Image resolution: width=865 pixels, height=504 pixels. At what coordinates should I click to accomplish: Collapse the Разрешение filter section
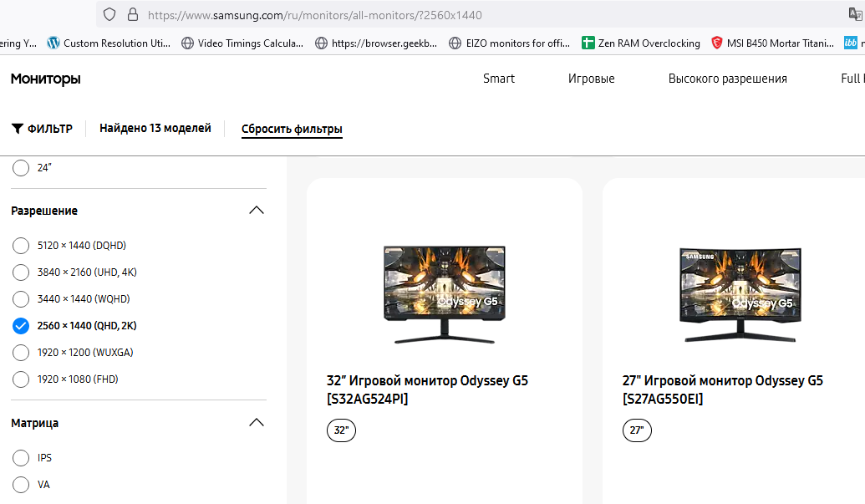pyautogui.click(x=257, y=210)
